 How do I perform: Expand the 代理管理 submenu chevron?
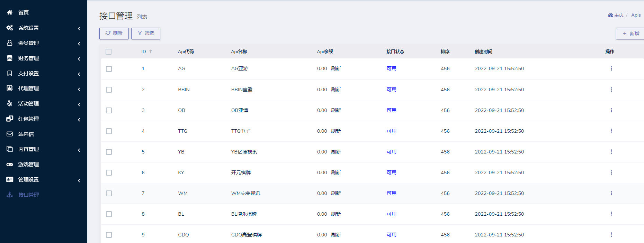pyautogui.click(x=79, y=89)
